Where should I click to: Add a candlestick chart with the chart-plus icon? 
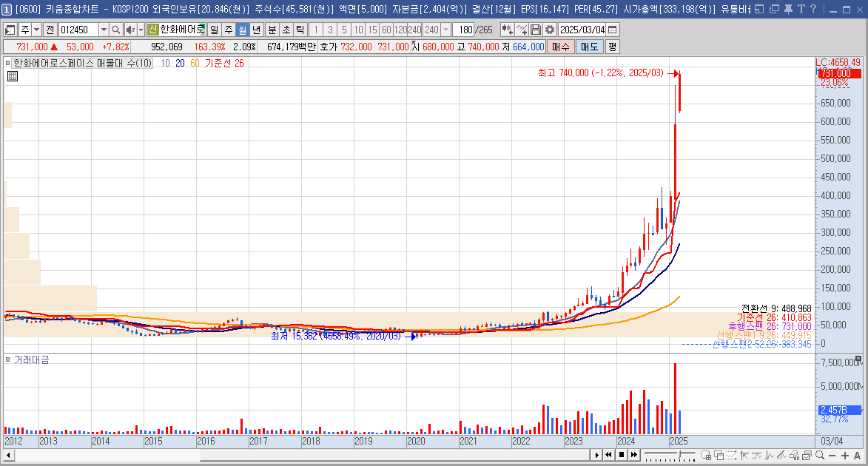point(507,30)
